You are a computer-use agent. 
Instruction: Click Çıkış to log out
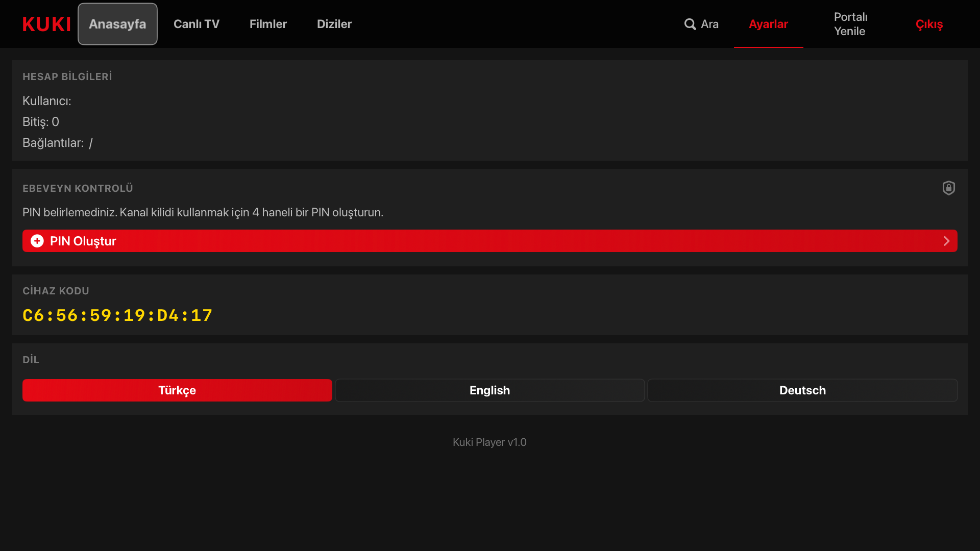pos(929,24)
